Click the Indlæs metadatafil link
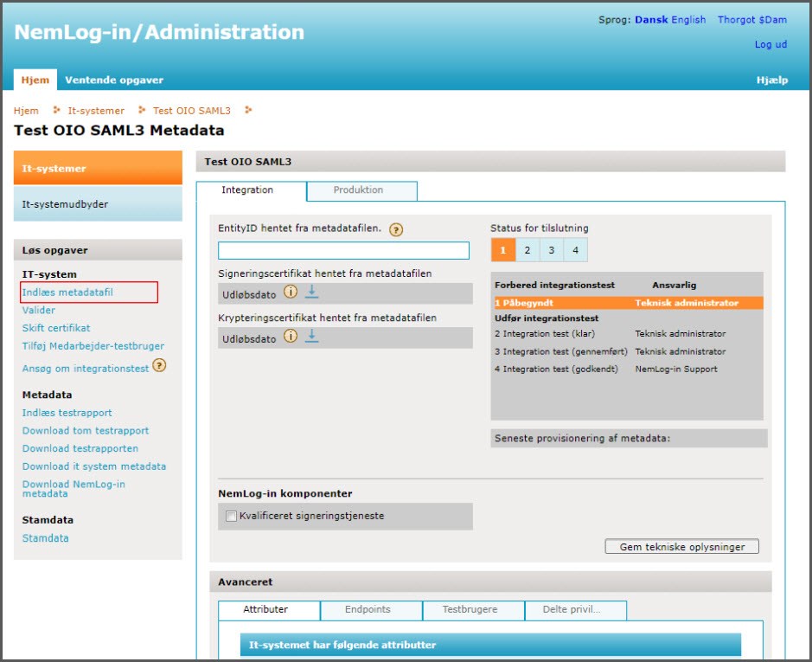The height and width of the screenshot is (662, 812). pyautogui.click(x=67, y=292)
